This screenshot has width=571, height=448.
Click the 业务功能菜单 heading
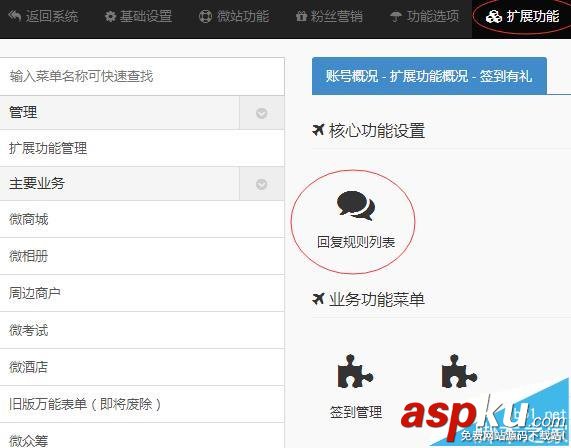tap(377, 299)
